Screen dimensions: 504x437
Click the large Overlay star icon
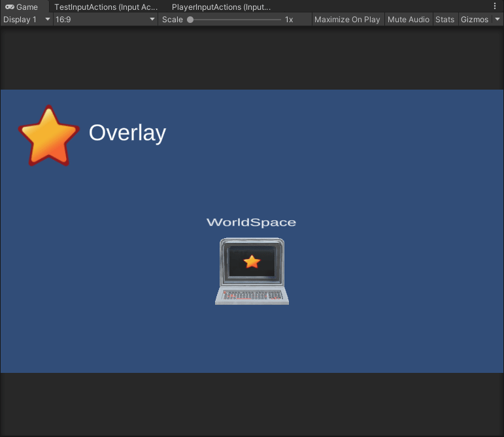click(48, 136)
